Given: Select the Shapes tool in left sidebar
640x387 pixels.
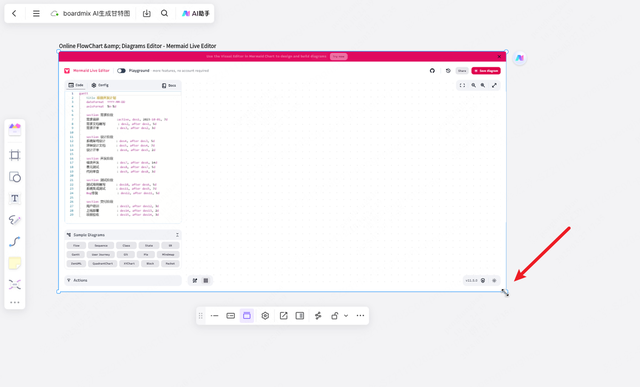Looking at the screenshot, I should coord(15,177).
